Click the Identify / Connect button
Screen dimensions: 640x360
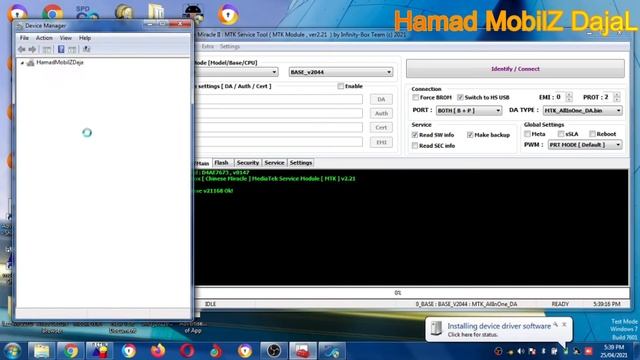515,69
